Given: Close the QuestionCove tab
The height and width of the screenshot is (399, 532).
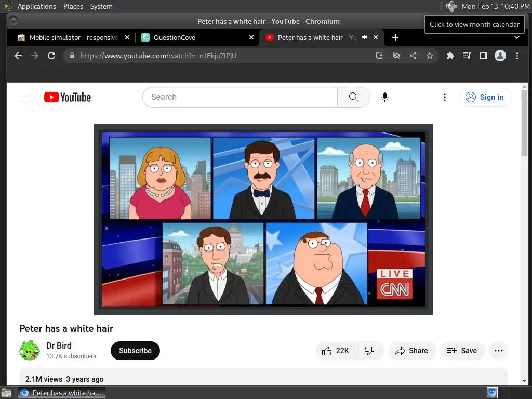Looking at the screenshot, I should 251,37.
